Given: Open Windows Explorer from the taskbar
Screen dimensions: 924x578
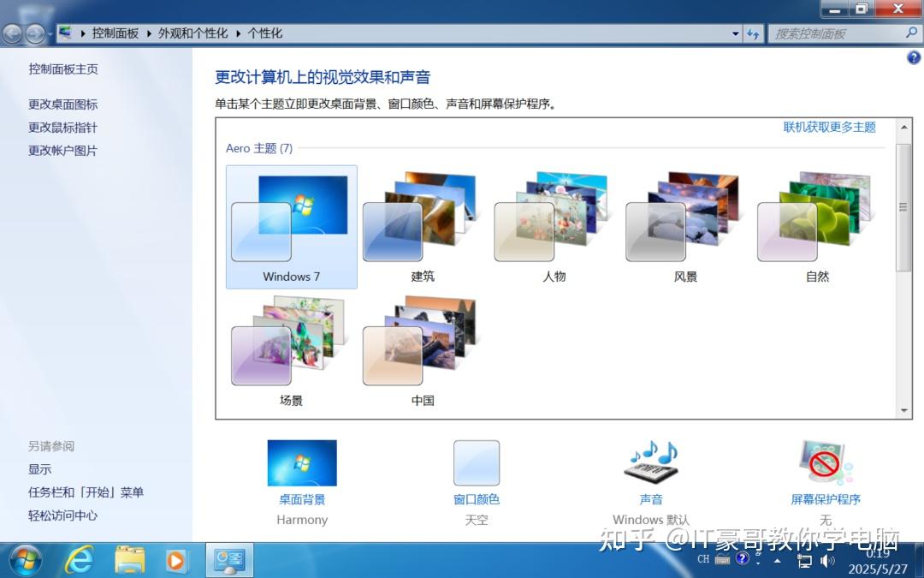Looking at the screenshot, I should coord(129,560).
